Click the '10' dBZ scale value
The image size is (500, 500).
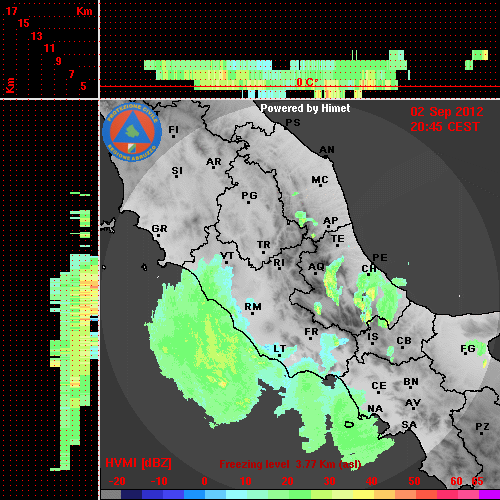click(246, 481)
